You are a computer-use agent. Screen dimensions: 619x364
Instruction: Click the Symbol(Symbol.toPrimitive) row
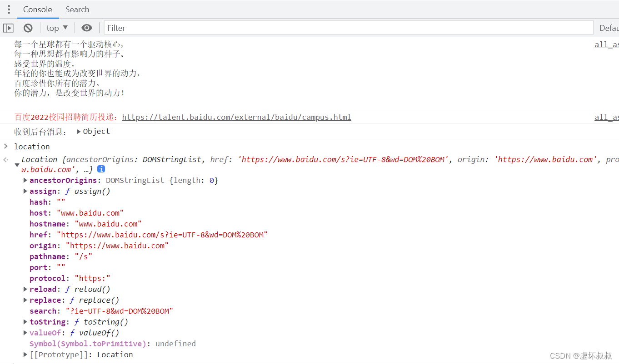click(x=113, y=344)
